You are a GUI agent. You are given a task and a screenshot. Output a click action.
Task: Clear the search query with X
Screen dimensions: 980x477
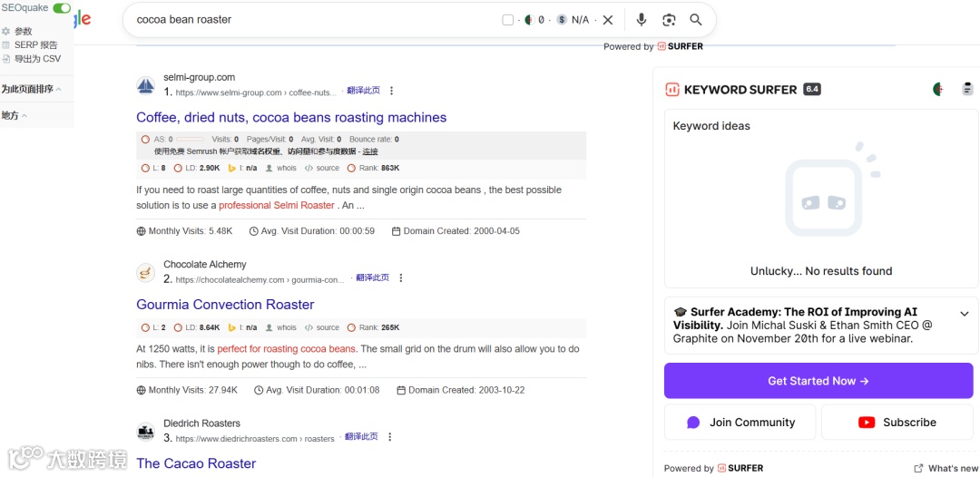[x=607, y=20]
